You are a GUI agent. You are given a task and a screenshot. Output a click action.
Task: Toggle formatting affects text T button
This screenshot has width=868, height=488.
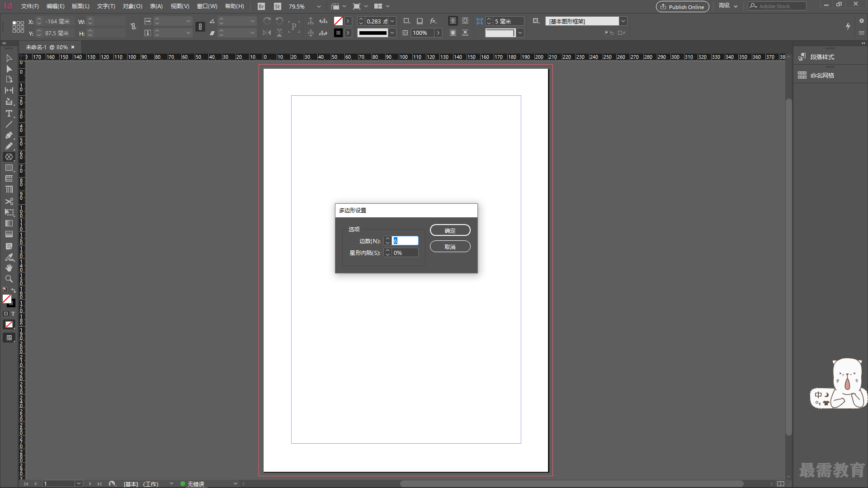tap(13, 314)
